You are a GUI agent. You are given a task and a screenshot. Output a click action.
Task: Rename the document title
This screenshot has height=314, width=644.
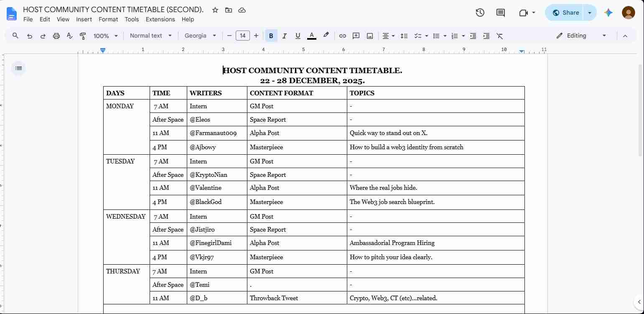pyautogui.click(x=113, y=10)
